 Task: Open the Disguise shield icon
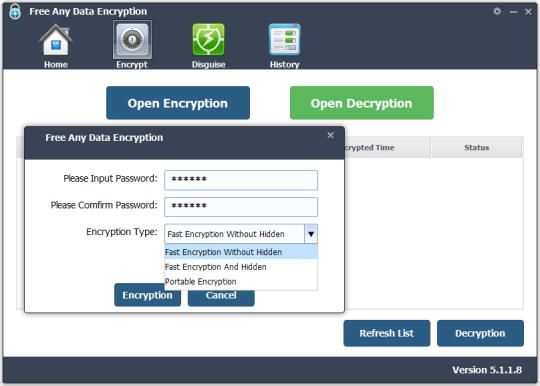pyautogui.click(x=208, y=40)
